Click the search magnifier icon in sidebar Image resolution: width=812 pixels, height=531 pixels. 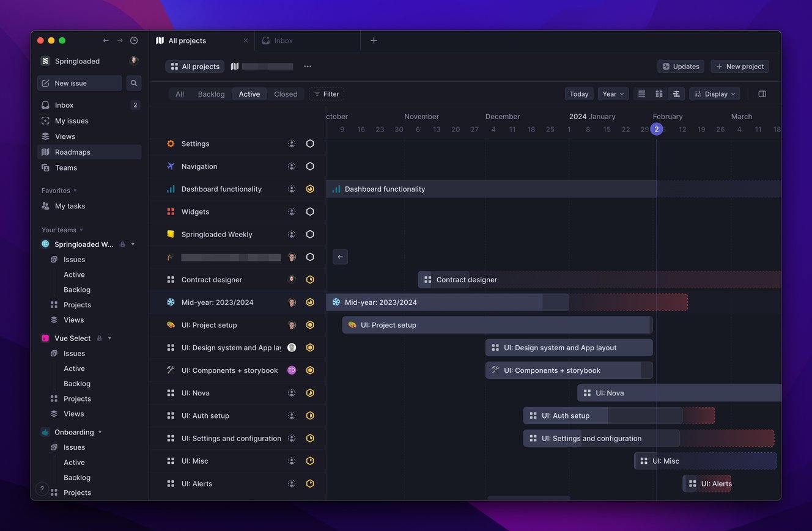[133, 83]
